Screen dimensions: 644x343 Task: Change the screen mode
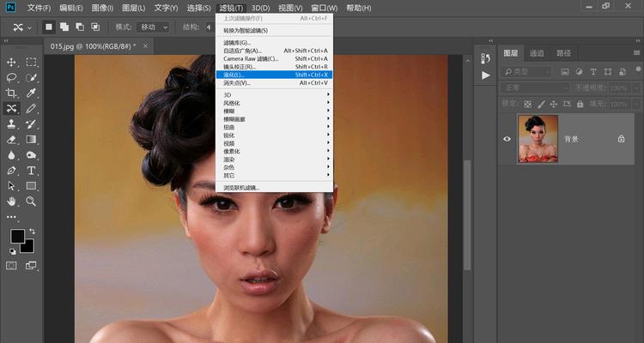click(x=31, y=266)
